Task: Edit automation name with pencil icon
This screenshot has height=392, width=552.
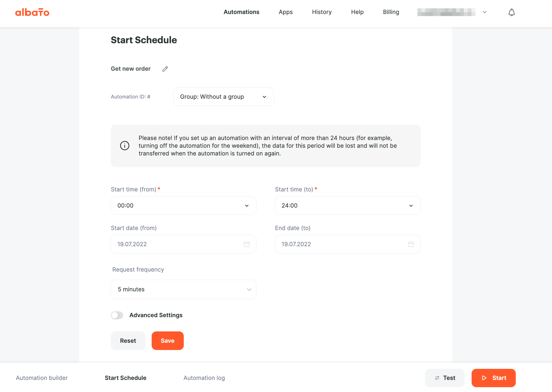Action: [165, 69]
